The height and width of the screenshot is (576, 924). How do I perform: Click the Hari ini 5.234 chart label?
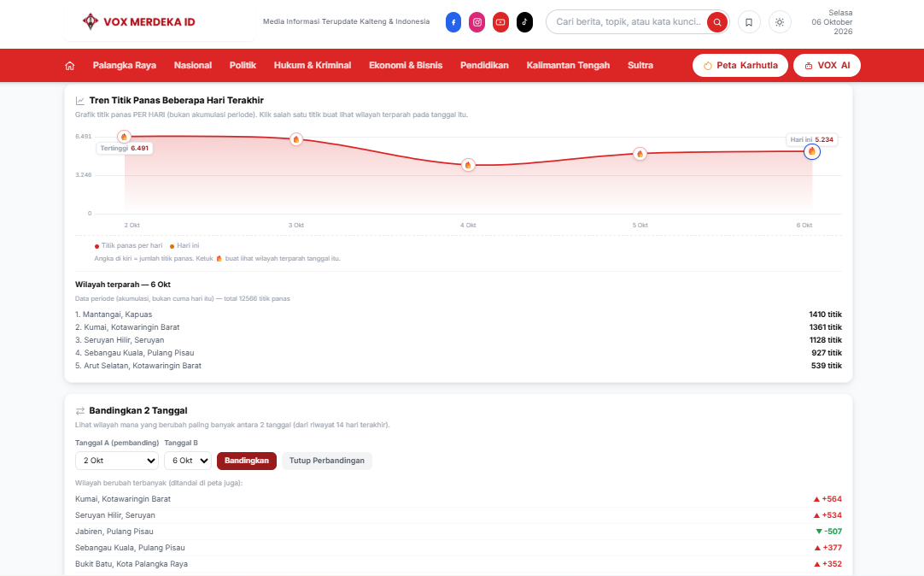click(811, 139)
